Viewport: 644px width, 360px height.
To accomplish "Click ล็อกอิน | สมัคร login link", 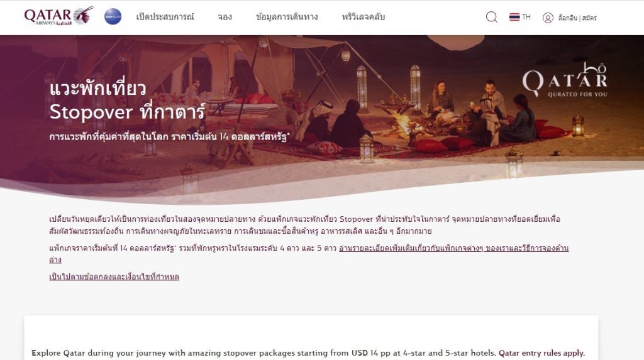I will tap(577, 18).
